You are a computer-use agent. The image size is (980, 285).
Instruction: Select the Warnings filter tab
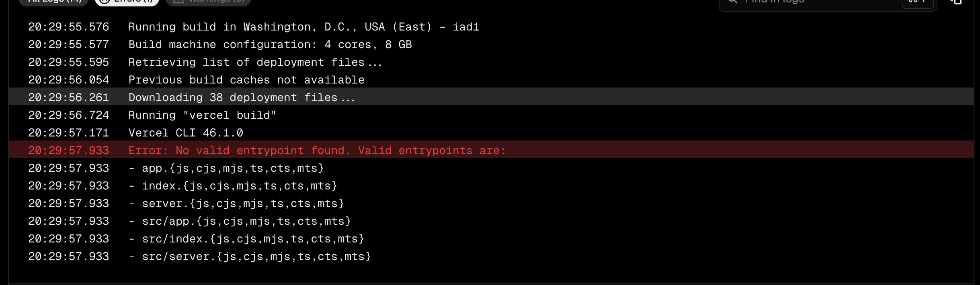pos(208,2)
